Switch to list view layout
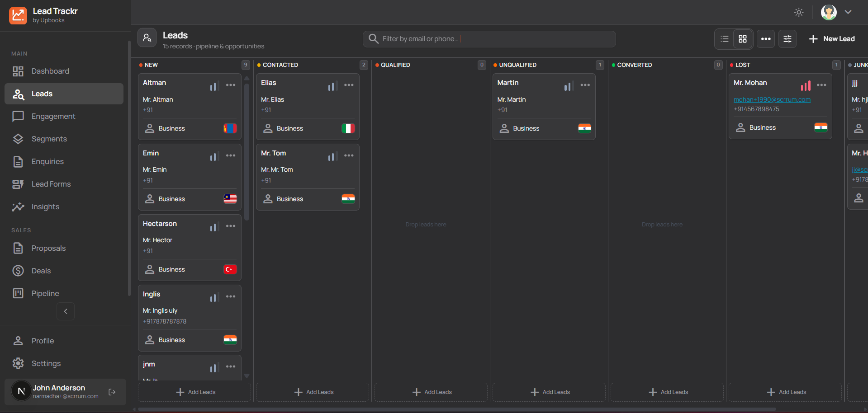This screenshot has height=413, width=868. click(x=725, y=39)
